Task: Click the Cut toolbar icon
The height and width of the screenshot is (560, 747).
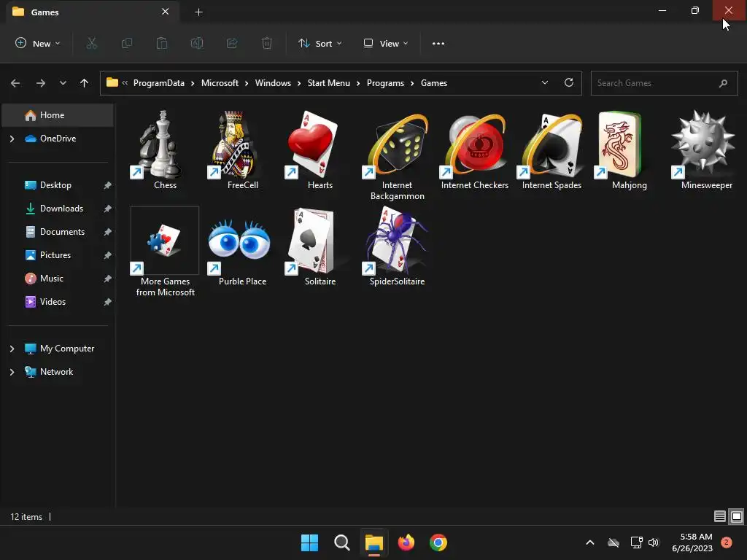Action: [x=91, y=43]
